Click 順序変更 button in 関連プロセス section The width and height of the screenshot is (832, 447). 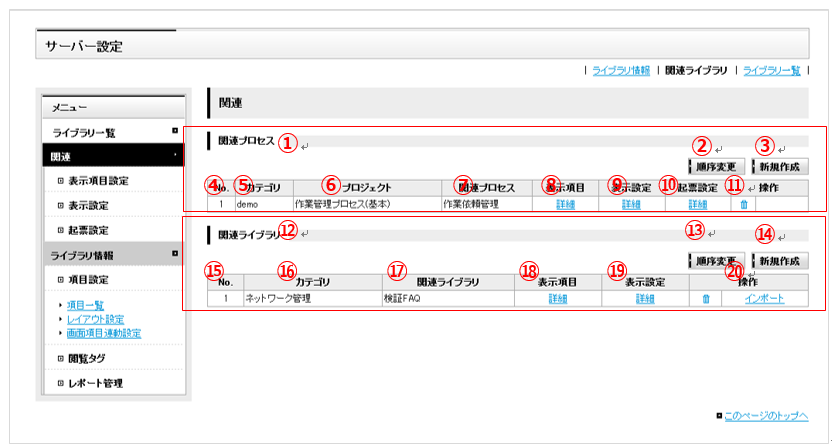(x=716, y=167)
